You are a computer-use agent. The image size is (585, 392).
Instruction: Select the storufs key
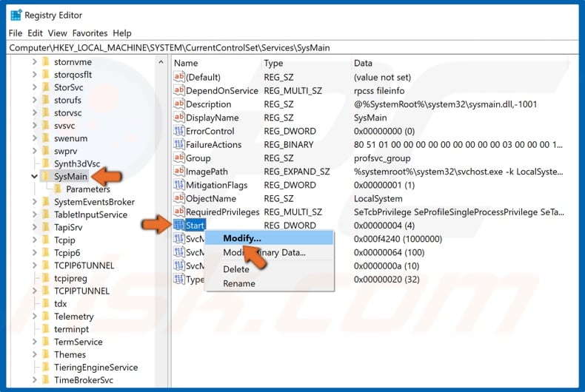[x=67, y=100]
